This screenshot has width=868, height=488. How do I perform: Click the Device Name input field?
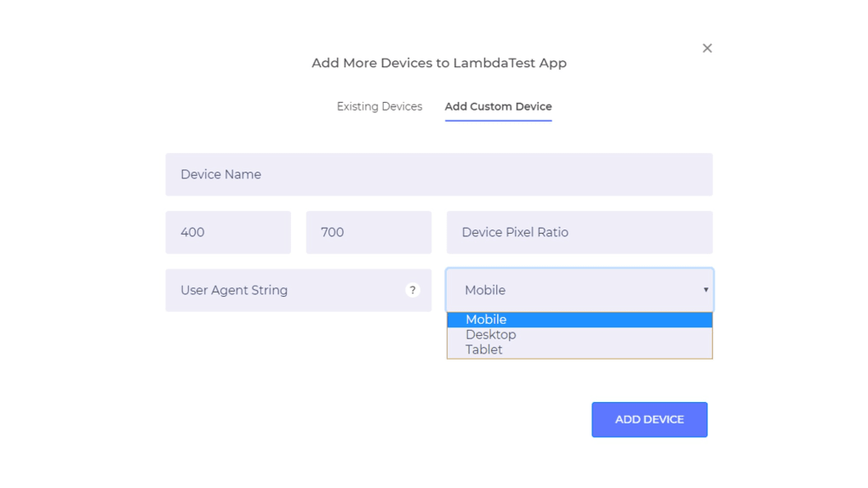tap(439, 174)
